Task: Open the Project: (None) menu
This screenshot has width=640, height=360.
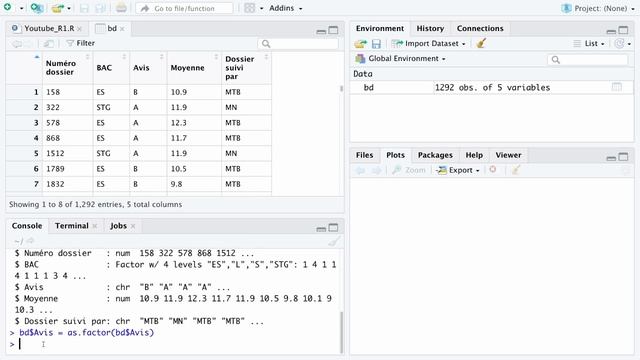Action: 598,8
